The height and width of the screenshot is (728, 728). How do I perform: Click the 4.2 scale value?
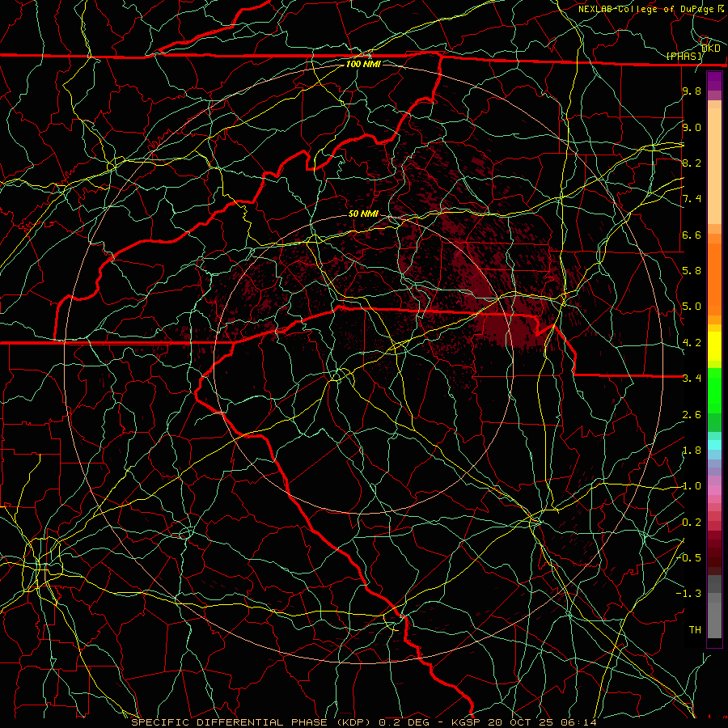point(692,343)
